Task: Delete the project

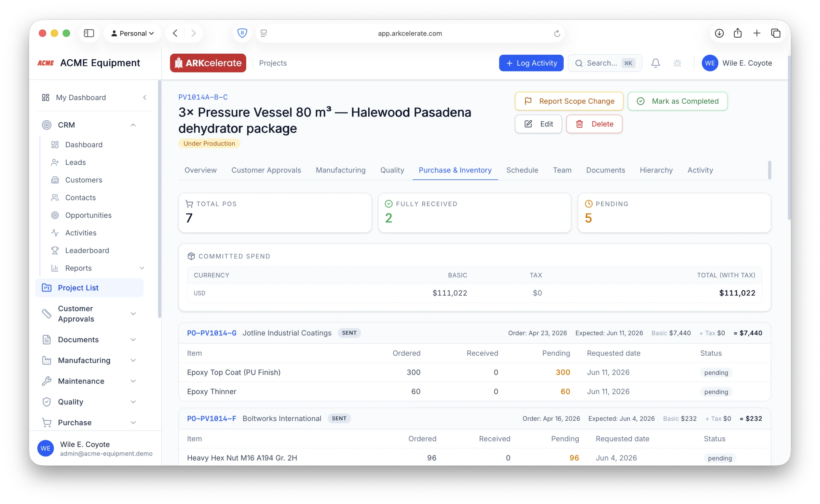Action: [x=594, y=124]
